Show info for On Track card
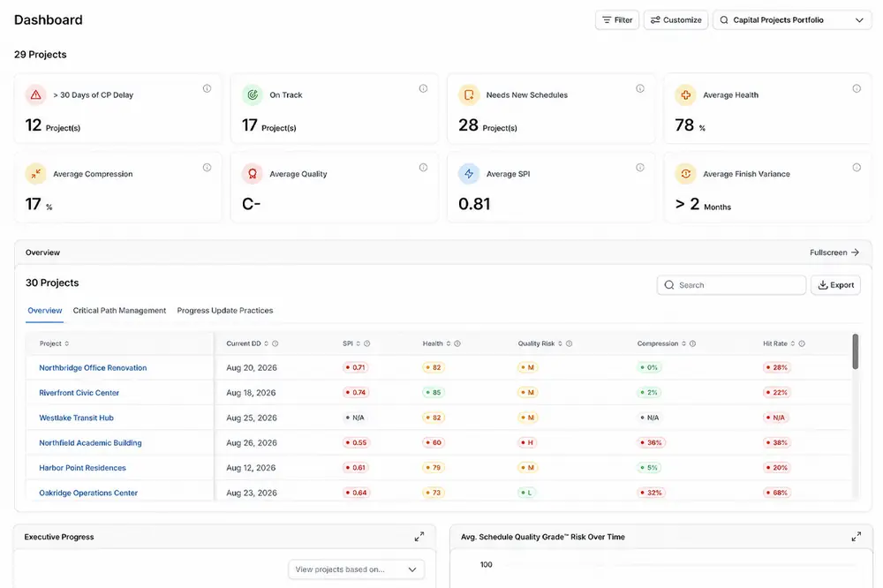 click(x=424, y=88)
